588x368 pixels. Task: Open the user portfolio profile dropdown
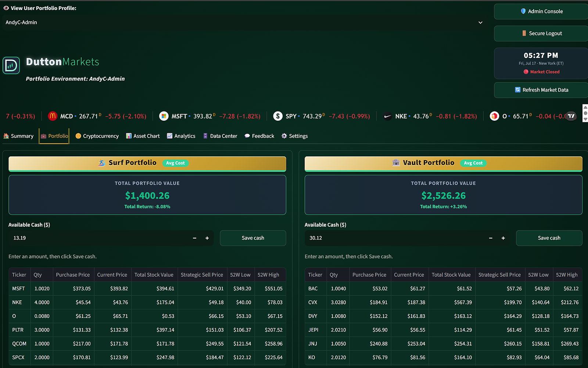coord(243,22)
